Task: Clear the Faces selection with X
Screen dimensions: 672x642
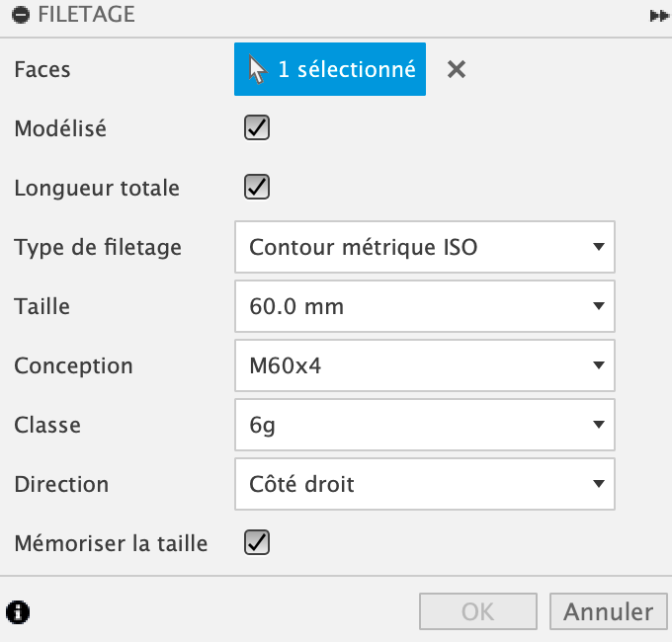Action: [456, 69]
